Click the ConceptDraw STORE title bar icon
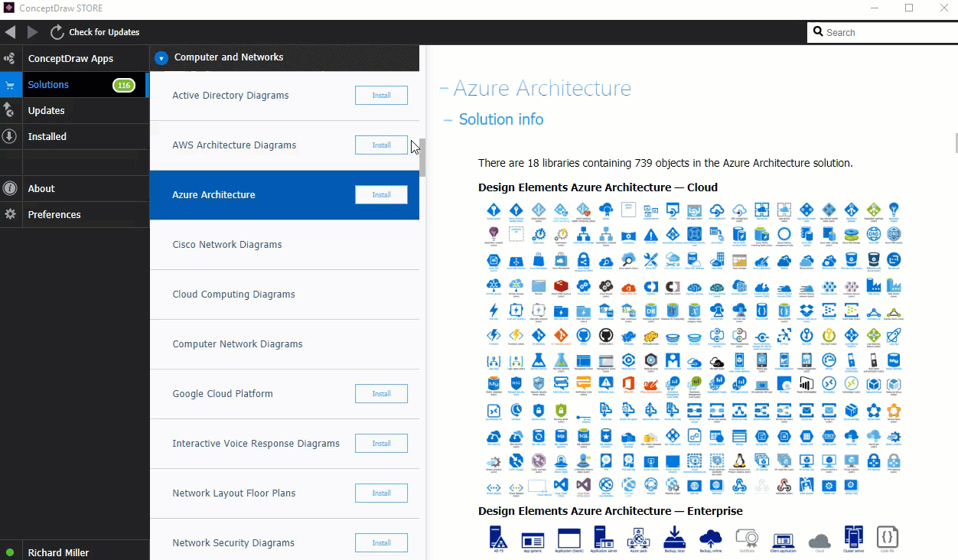 (9, 8)
